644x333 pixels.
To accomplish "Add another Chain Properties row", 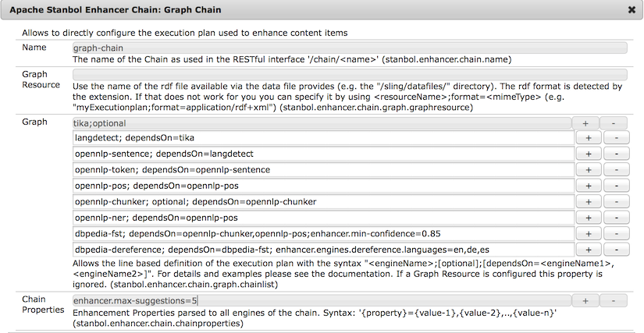I will [x=585, y=300].
